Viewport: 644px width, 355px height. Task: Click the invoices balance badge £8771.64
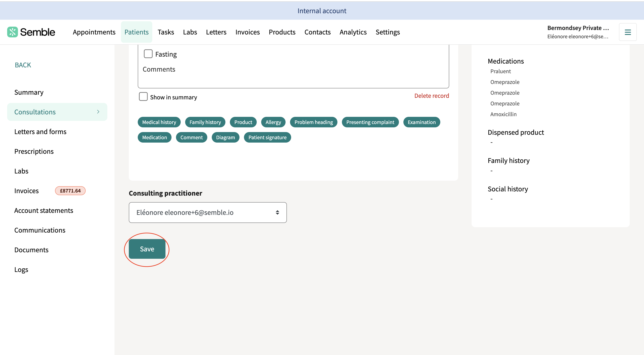pyautogui.click(x=70, y=191)
